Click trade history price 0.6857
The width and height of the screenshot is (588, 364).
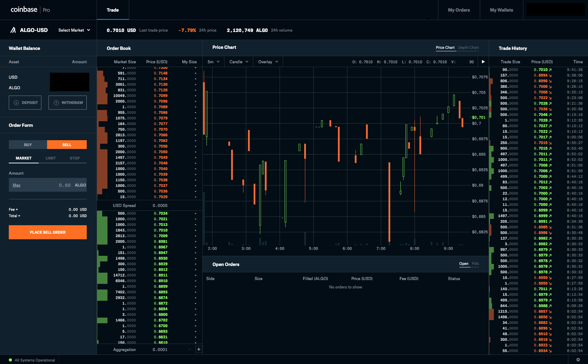click(x=541, y=312)
